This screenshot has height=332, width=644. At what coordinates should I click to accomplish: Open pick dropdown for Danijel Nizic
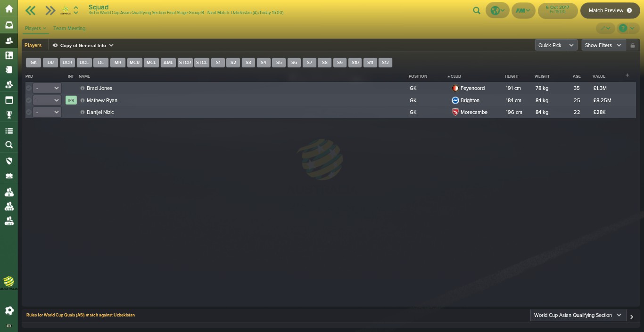pyautogui.click(x=47, y=112)
